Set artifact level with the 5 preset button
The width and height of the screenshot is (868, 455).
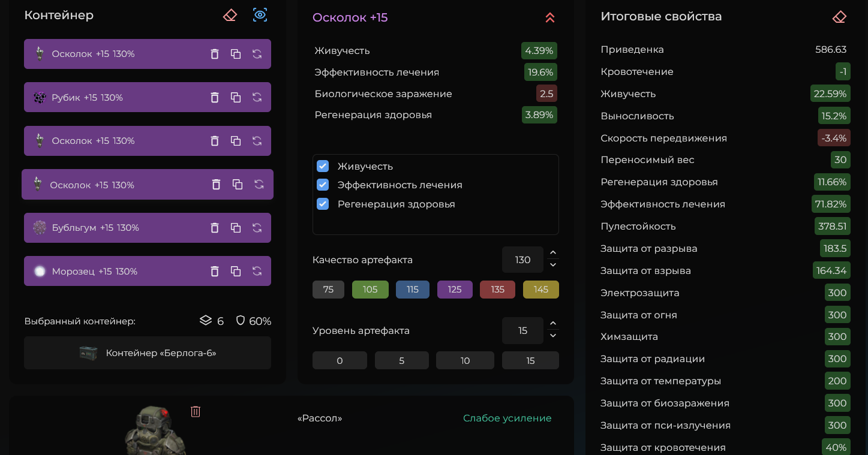tap(402, 360)
